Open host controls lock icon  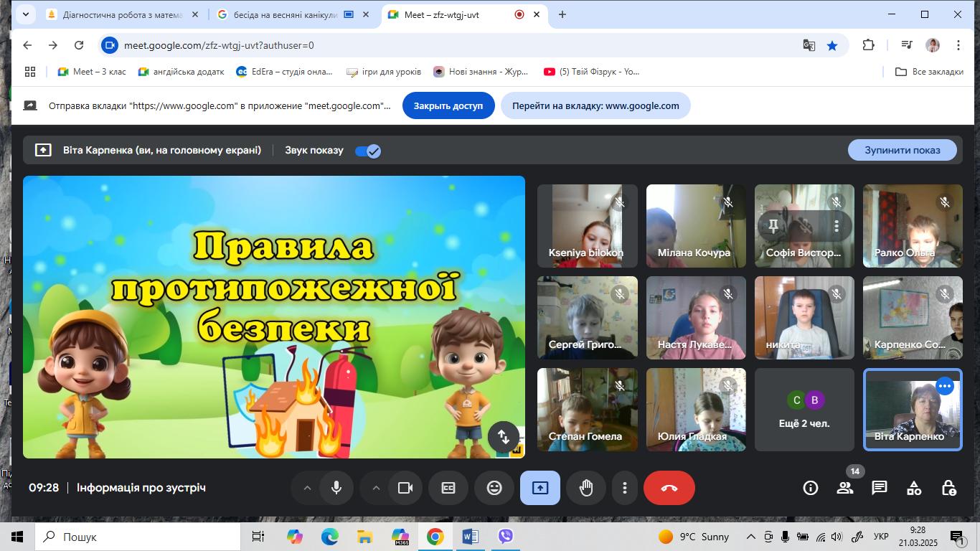point(948,488)
